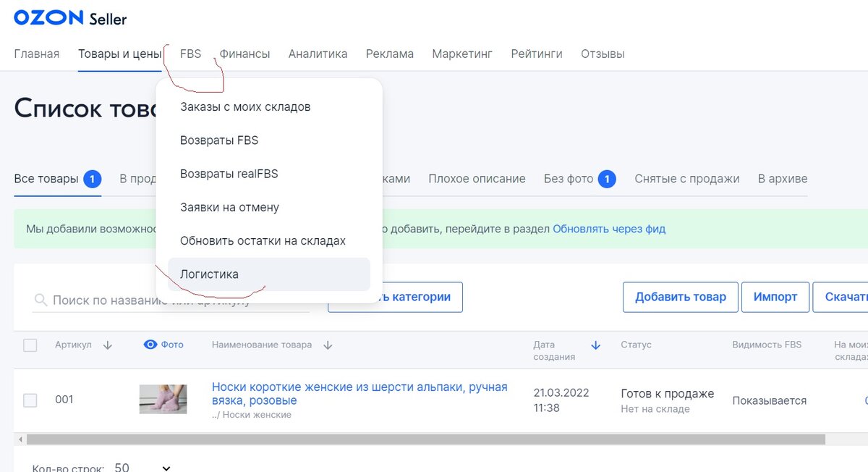Switch to Без фото tab
The height and width of the screenshot is (472, 868).
tap(579, 179)
